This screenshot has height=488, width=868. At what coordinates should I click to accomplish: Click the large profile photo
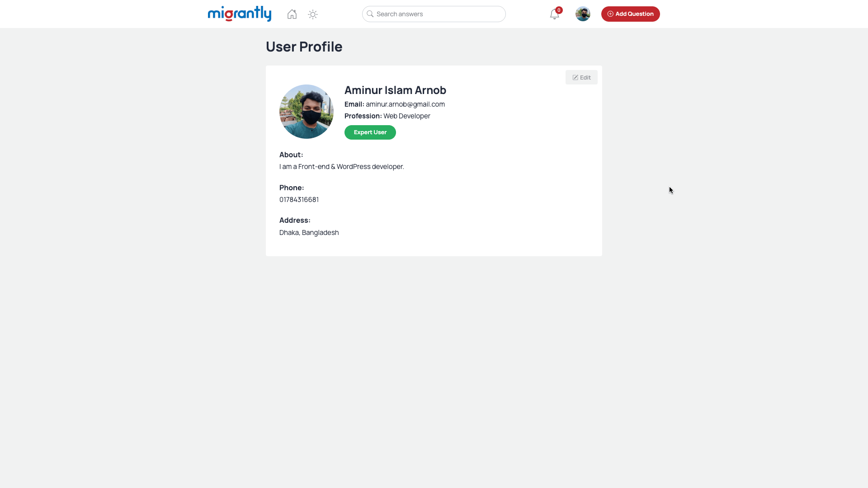click(x=307, y=112)
